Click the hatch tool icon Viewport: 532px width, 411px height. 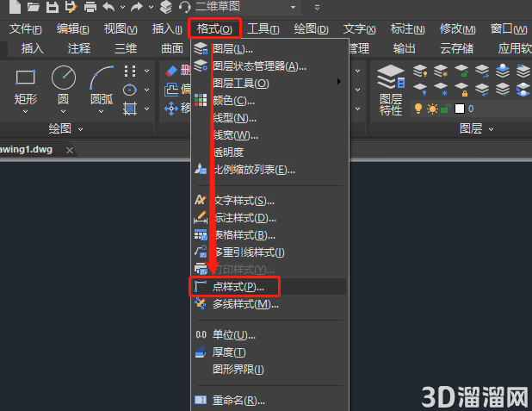coord(130,109)
